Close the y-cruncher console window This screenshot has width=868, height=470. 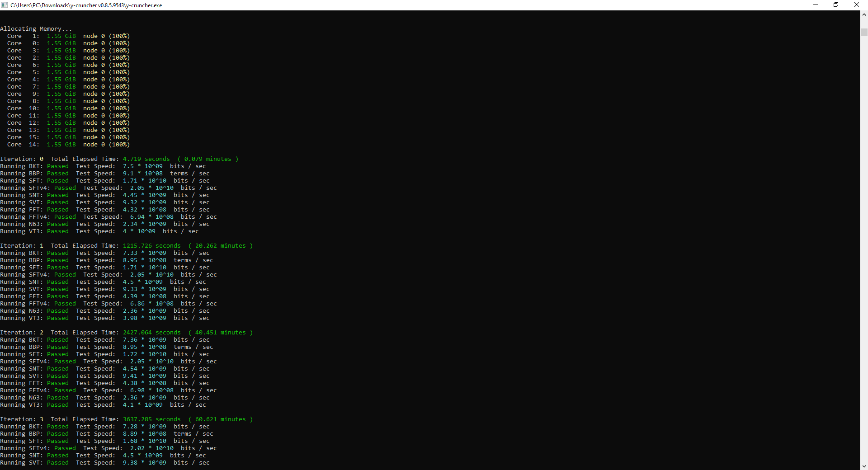click(857, 5)
